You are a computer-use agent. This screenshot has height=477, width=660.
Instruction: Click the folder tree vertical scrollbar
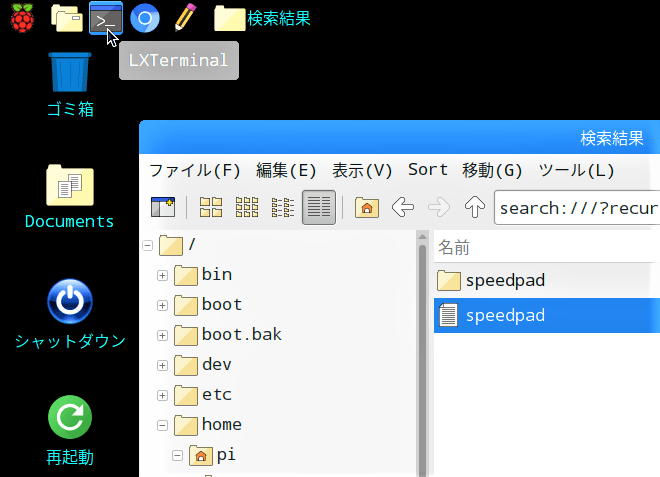pyautogui.click(x=422, y=360)
